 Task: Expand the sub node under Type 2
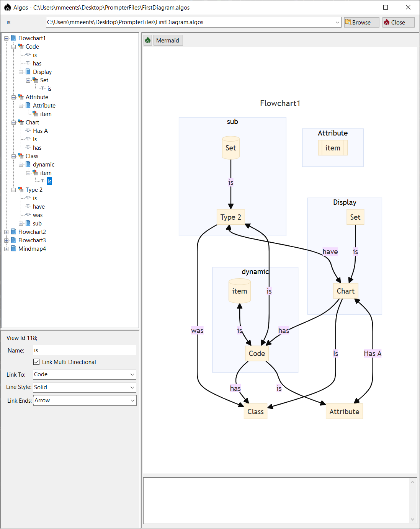coord(21,224)
